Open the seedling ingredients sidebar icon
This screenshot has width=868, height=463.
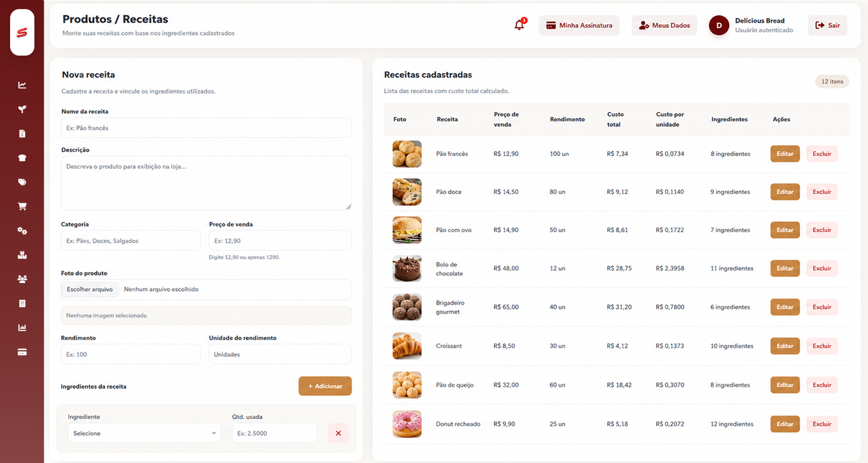(x=22, y=109)
